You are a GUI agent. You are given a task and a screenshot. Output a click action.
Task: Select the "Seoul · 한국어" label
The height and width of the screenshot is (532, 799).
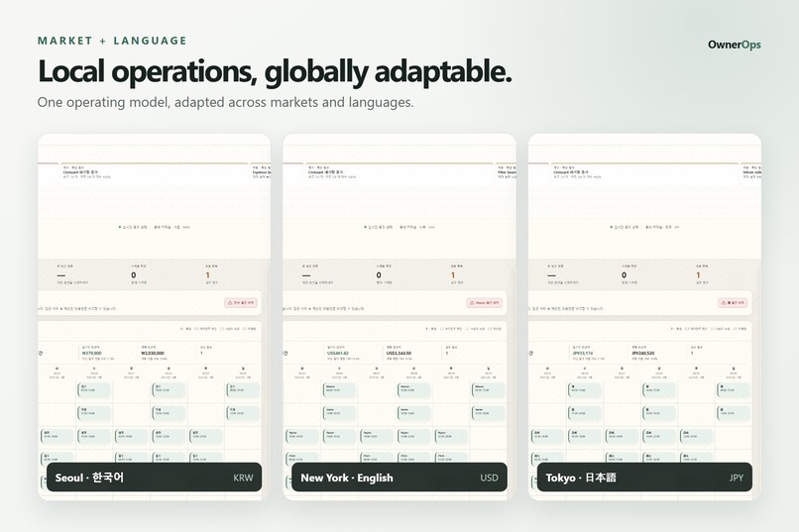click(x=89, y=478)
